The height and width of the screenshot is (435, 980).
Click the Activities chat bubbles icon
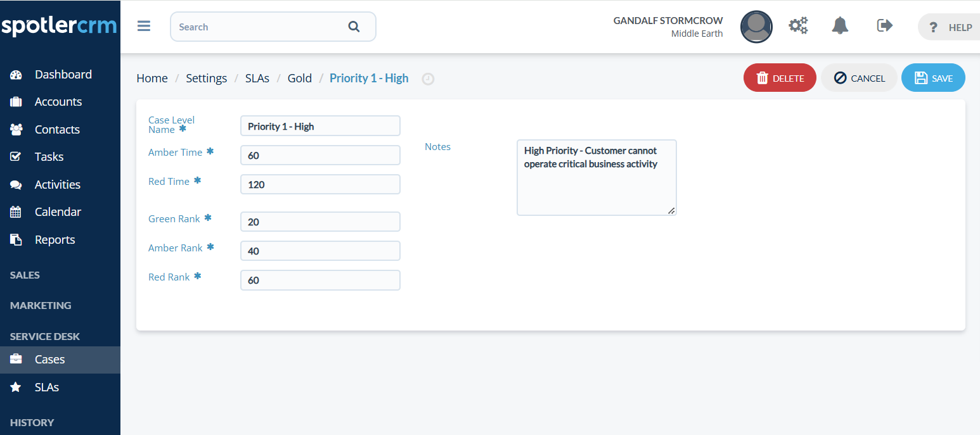[16, 185]
